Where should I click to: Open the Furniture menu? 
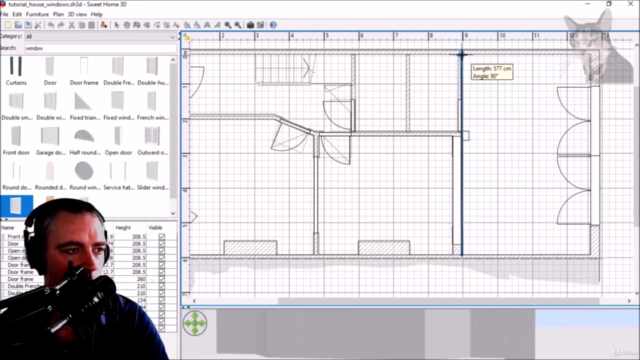tap(37, 14)
